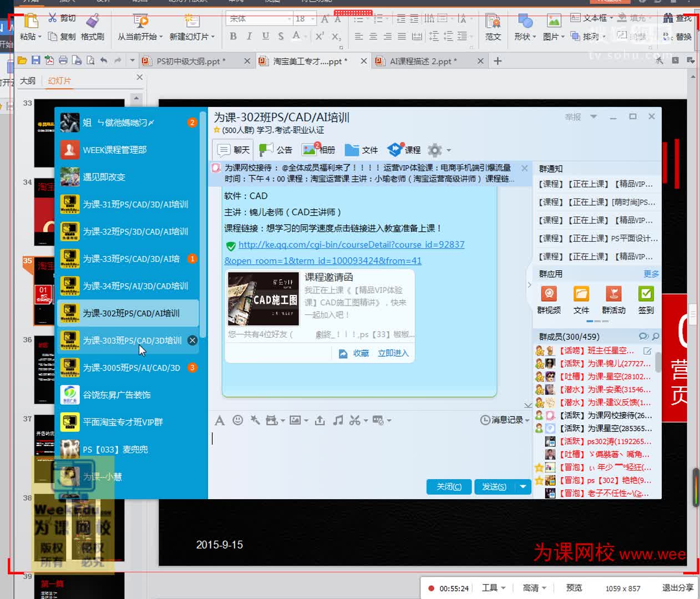Click the 签到 check-in icon
700x599 pixels.
coord(646,300)
